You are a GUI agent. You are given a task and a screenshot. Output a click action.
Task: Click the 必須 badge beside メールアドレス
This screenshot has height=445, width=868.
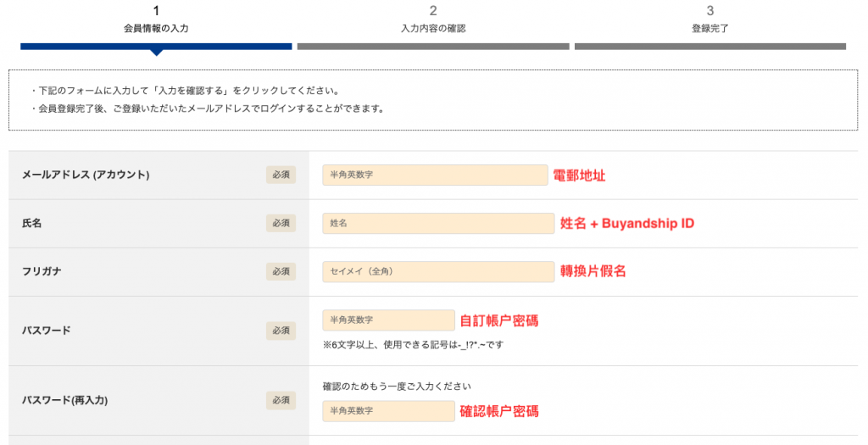pos(281,175)
